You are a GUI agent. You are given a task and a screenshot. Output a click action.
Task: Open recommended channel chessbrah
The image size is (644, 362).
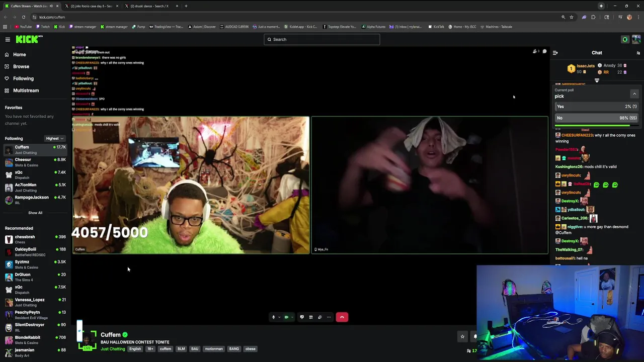35,239
